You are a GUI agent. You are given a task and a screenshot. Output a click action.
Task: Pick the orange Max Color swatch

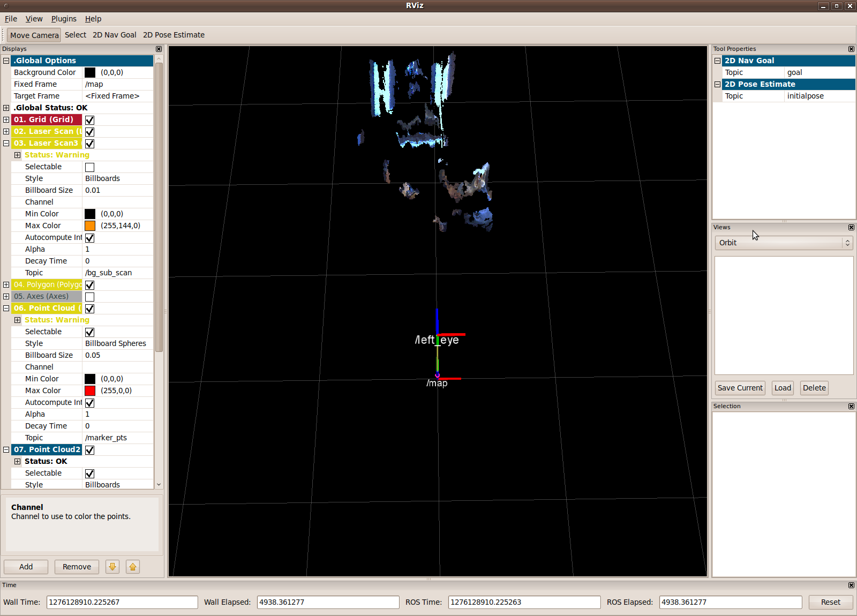(90, 226)
